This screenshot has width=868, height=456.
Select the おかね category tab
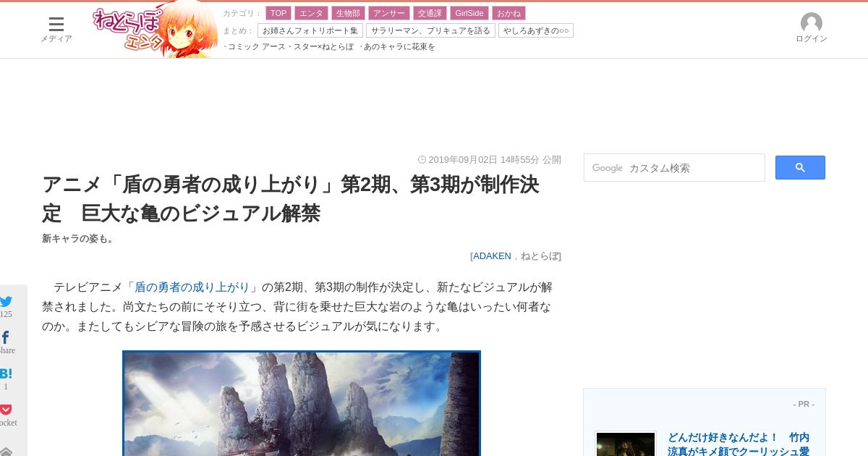(x=509, y=13)
